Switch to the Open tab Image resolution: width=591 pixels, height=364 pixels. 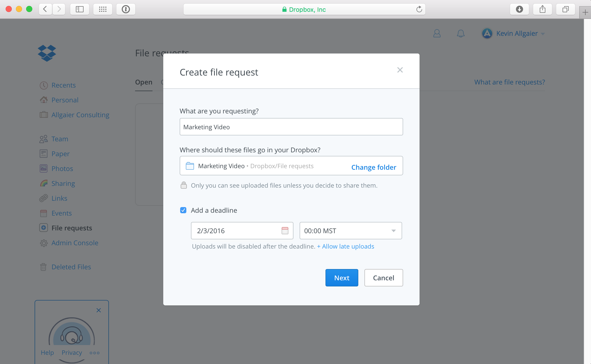pos(144,82)
